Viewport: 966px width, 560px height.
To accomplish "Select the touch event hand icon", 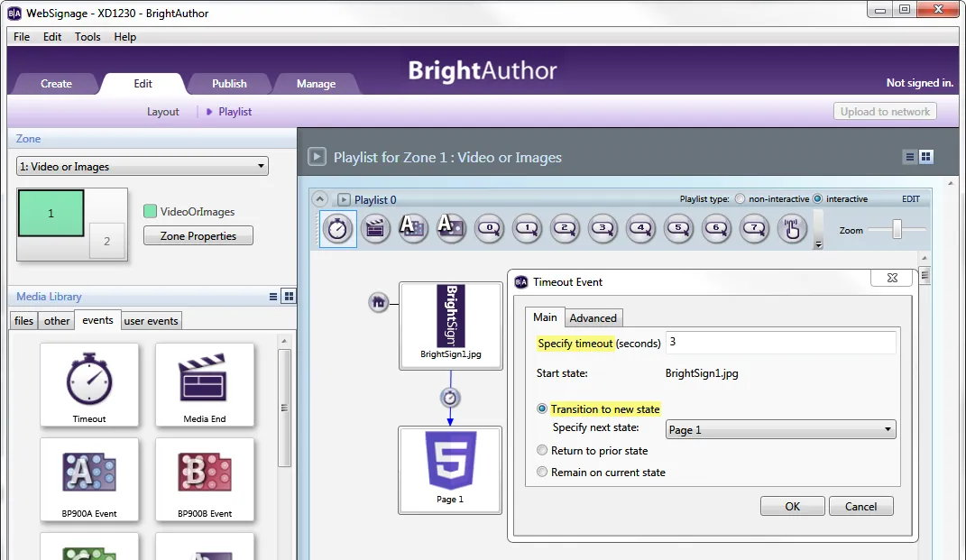I will coord(792,228).
